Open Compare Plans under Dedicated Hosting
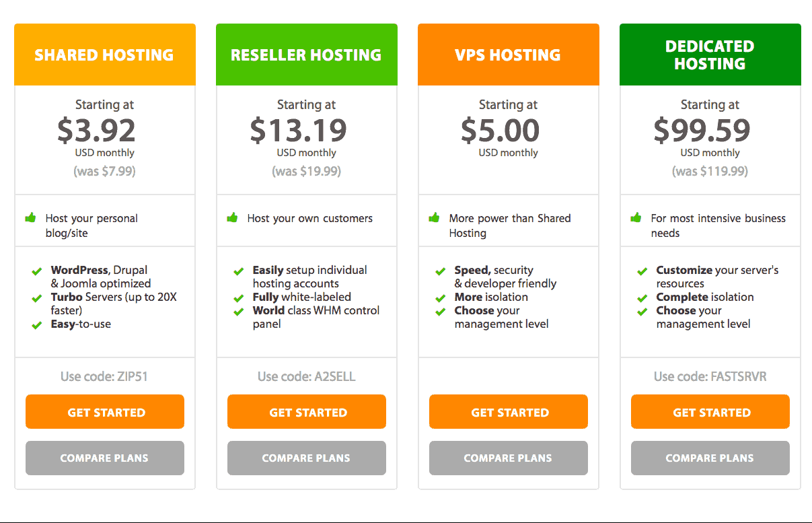The height and width of the screenshot is (523, 812). (x=710, y=458)
